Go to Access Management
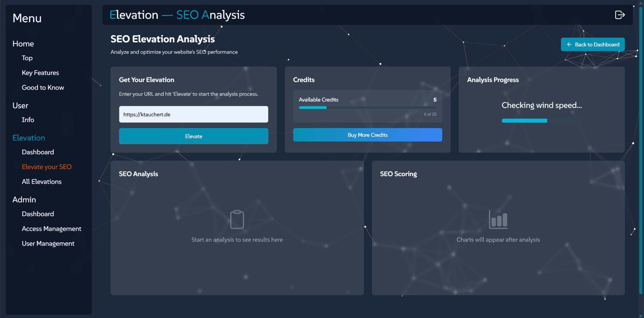Viewport: 644px width, 318px height. (x=51, y=229)
